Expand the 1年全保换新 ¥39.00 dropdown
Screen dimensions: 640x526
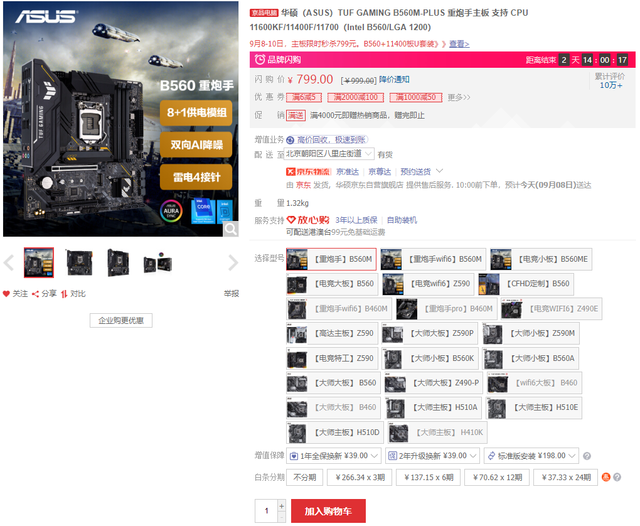coord(334,456)
